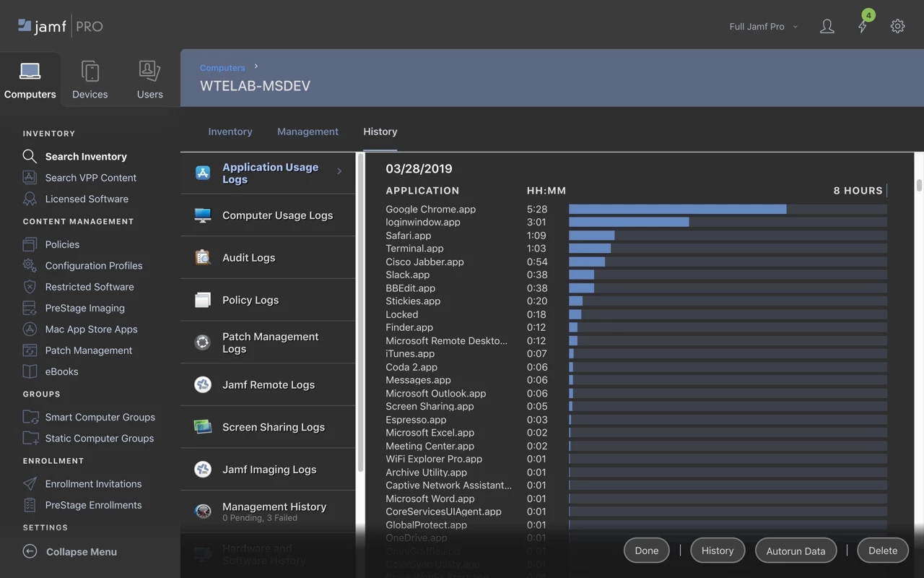Select the BBEdit.app row text
This screenshot has width=924, height=578.
click(410, 288)
